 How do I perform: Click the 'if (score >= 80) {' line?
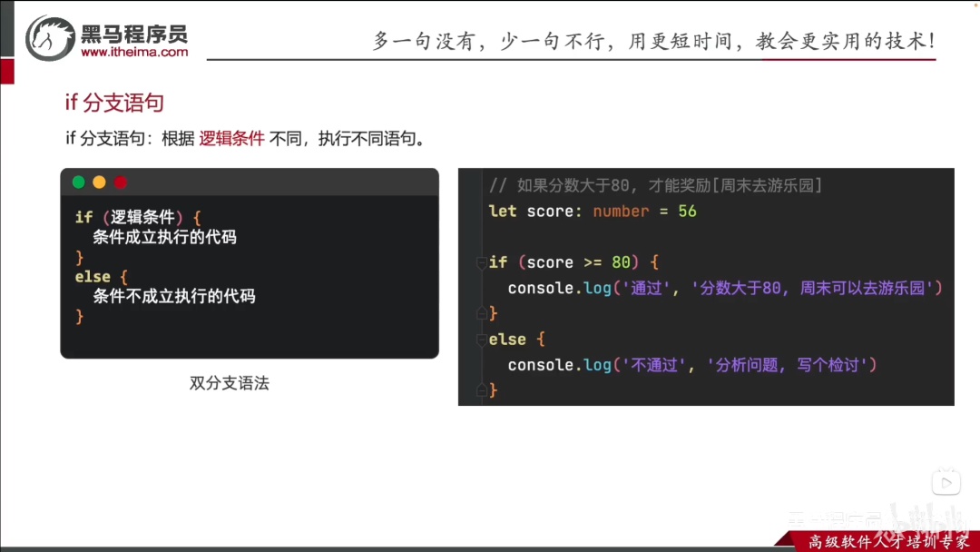tap(573, 262)
